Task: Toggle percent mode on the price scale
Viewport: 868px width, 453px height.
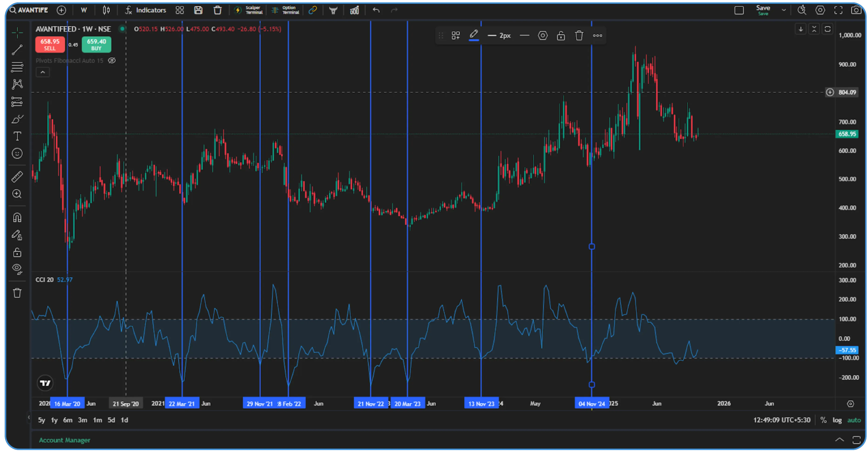Action: pyautogui.click(x=823, y=420)
